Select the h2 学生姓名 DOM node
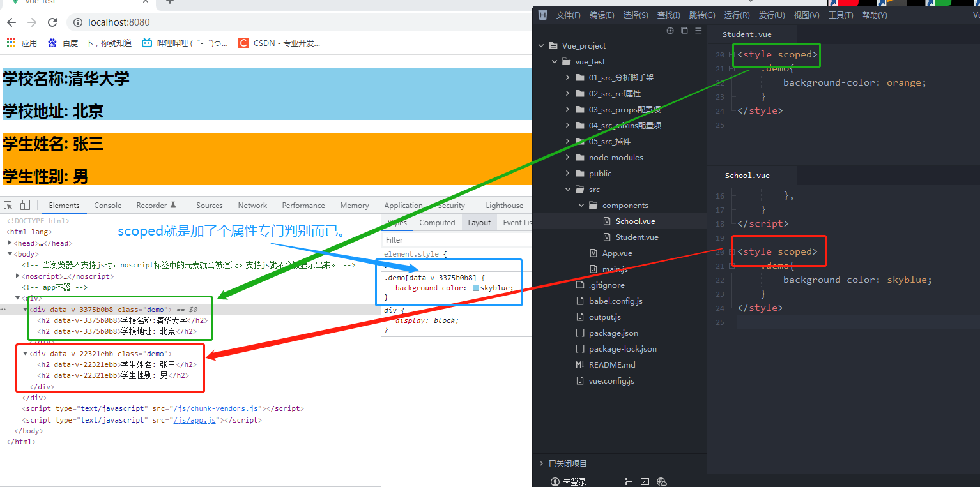This screenshot has width=980, height=487. click(117, 364)
